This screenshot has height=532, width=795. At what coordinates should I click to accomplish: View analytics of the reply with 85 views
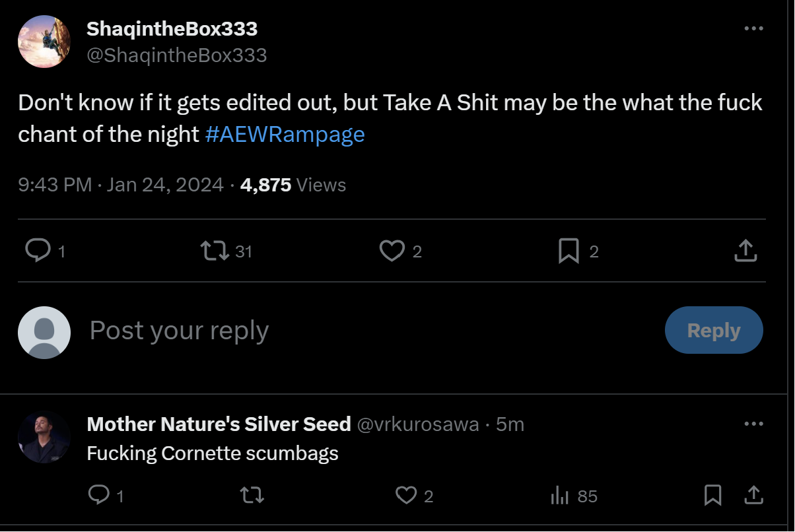[x=560, y=495]
